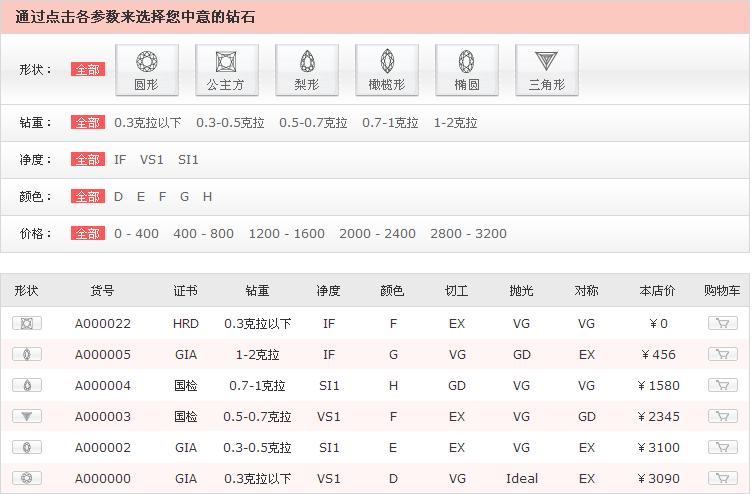The width and height of the screenshot is (752, 494).
Task: Filter weight by 0.5-0.7克拉
Action: coord(313,123)
